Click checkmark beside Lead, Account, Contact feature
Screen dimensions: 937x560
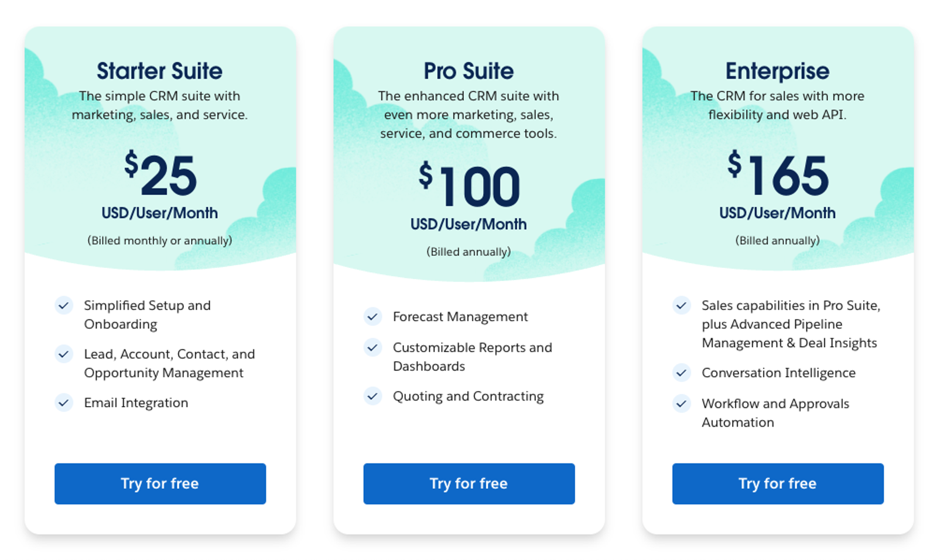[x=64, y=354]
